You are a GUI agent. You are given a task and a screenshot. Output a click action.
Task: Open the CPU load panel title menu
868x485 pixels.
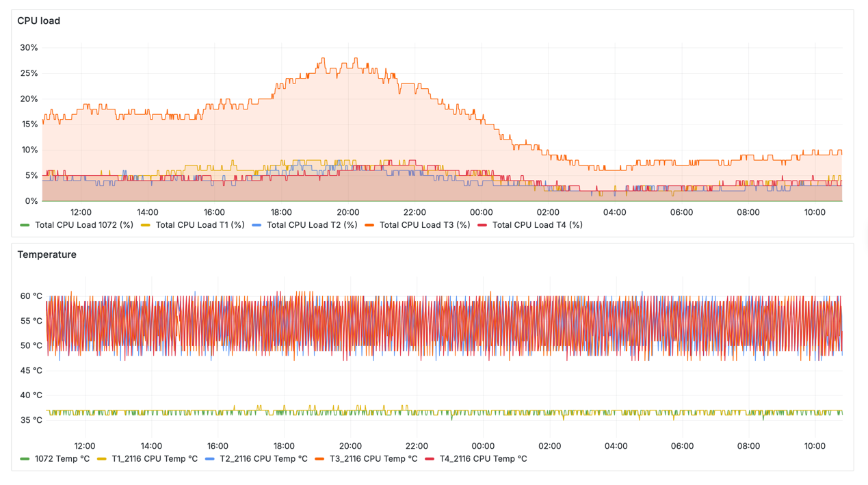[39, 21]
